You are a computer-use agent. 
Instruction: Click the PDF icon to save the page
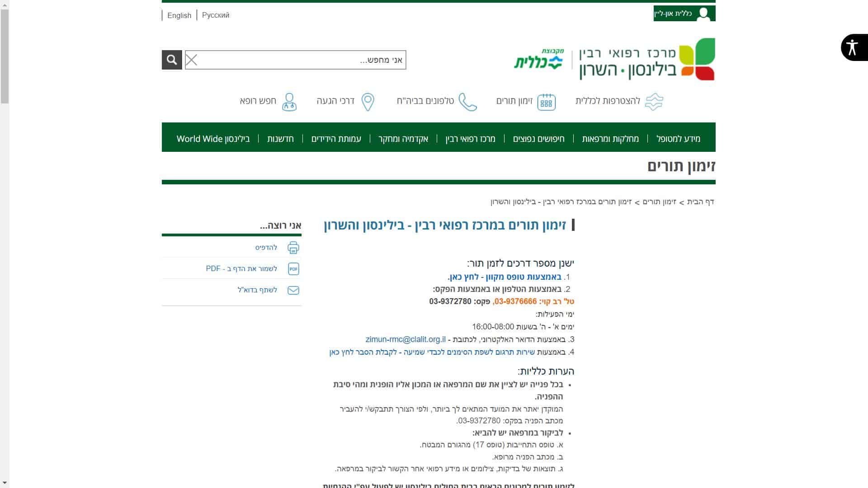[x=293, y=269]
